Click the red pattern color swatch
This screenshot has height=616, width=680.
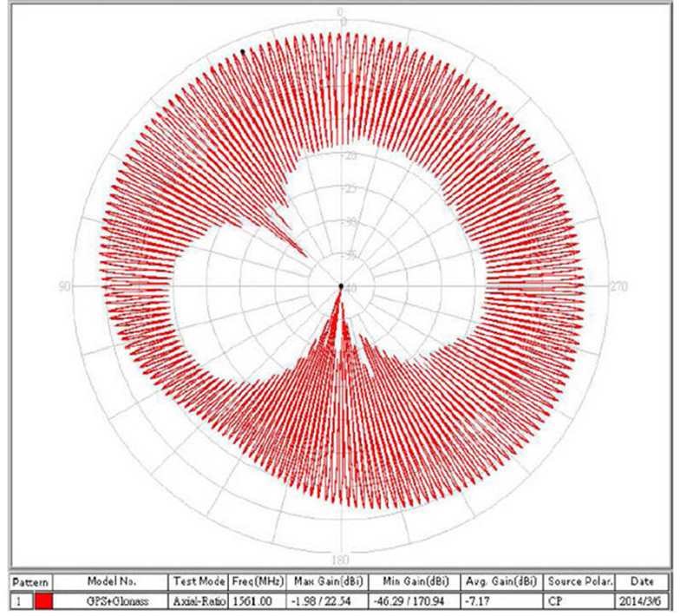click(x=44, y=600)
